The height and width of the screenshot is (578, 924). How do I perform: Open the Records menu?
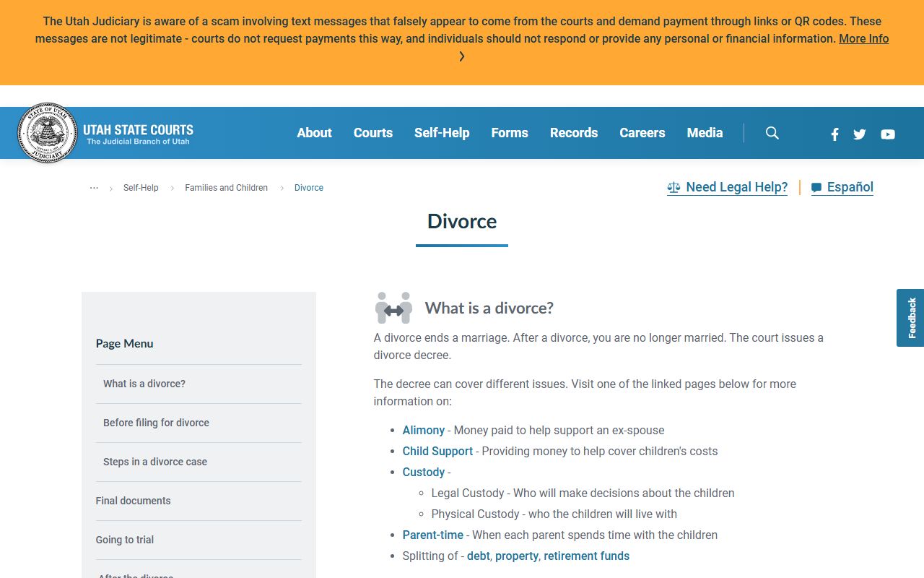[x=574, y=133]
